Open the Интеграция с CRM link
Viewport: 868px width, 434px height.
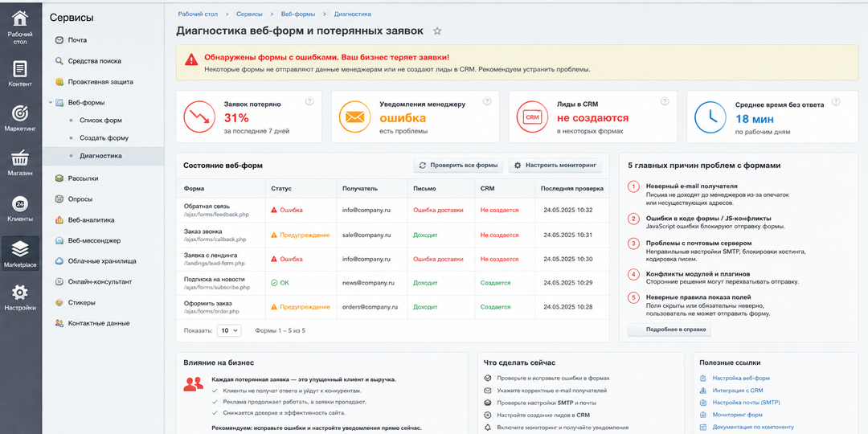[737, 391]
